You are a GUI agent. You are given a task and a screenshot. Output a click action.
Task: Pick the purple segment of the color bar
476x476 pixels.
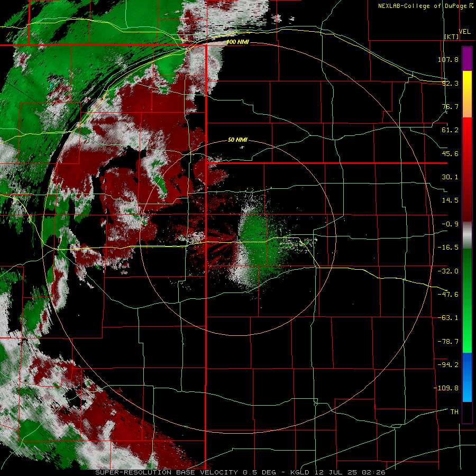tap(467, 59)
